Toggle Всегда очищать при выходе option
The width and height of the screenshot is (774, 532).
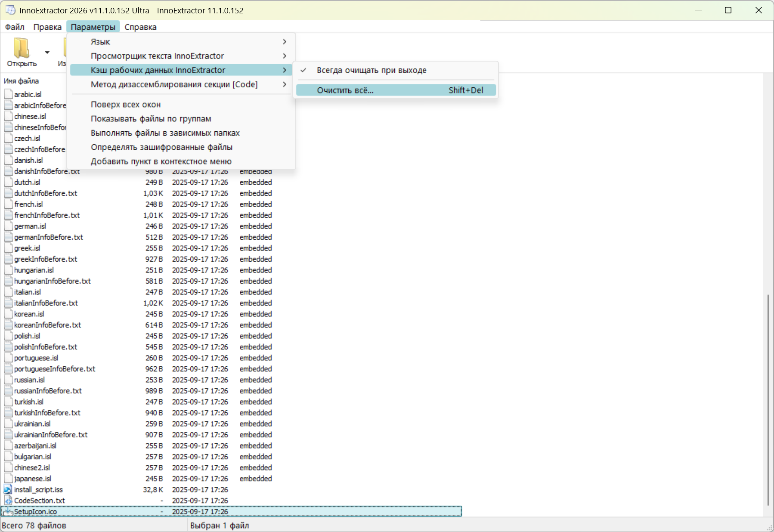pos(396,70)
